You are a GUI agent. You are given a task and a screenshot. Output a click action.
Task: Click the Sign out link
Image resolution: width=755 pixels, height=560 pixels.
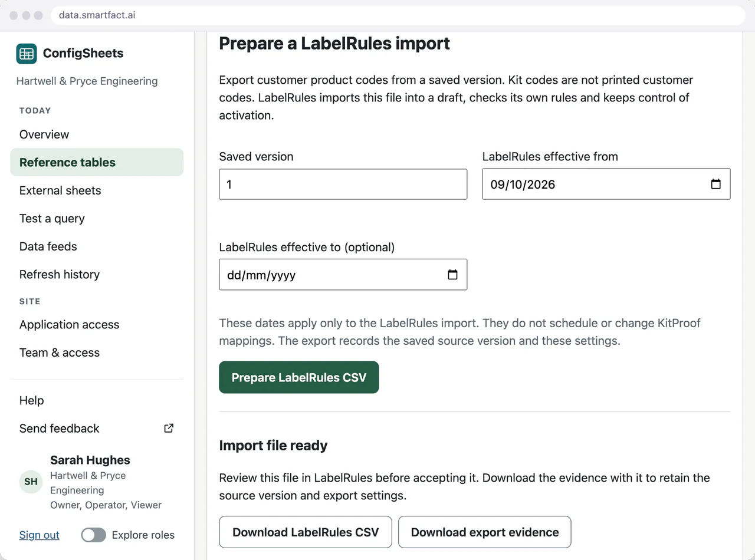click(40, 535)
